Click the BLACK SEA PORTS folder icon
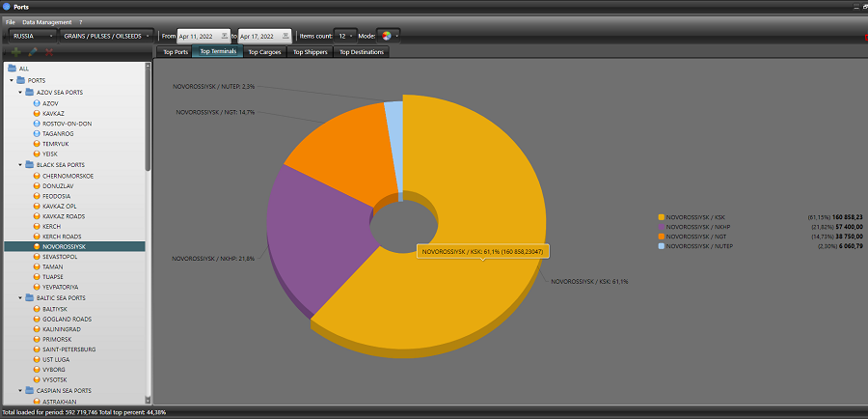The image size is (868, 419). [30, 164]
